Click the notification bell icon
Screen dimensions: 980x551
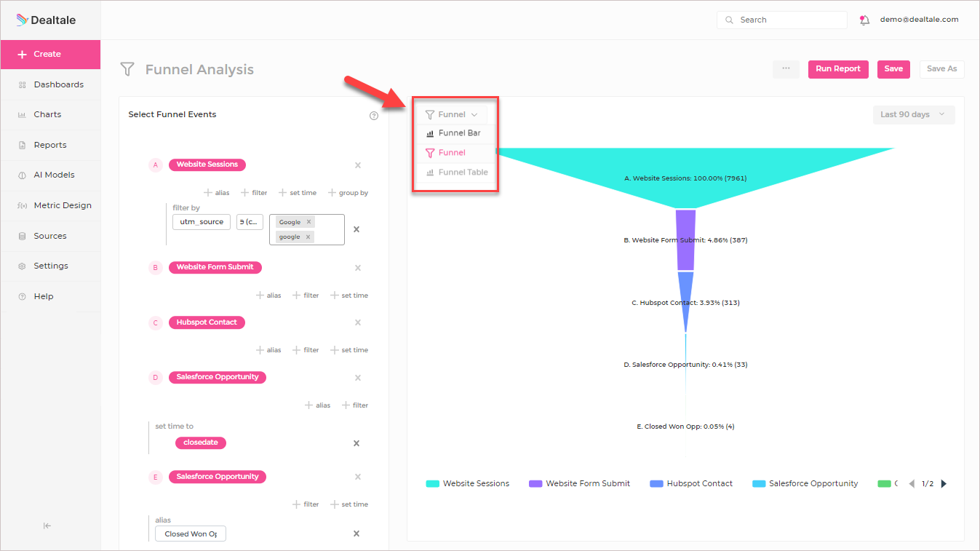[864, 20]
